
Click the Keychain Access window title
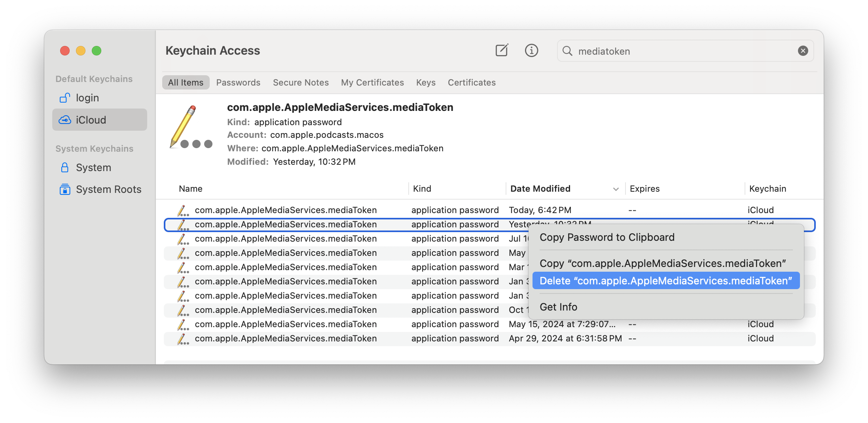point(212,50)
